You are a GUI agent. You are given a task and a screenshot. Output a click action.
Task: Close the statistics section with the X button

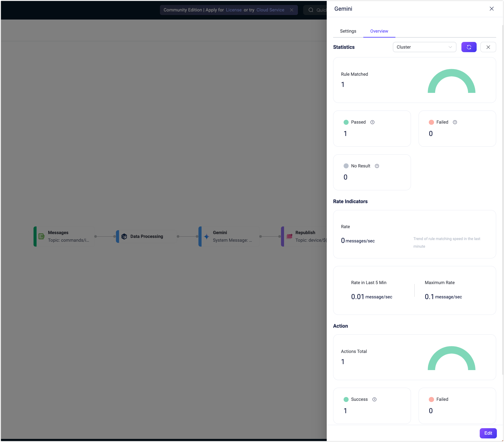pos(488,47)
